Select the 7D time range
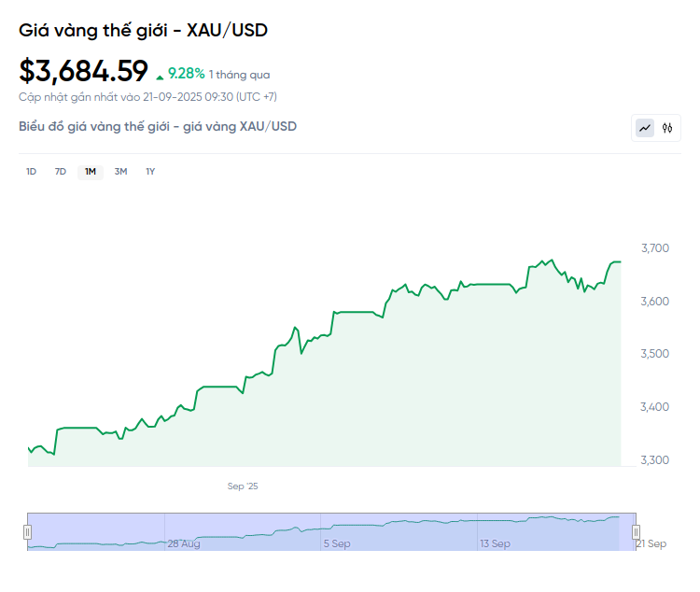 pos(61,172)
